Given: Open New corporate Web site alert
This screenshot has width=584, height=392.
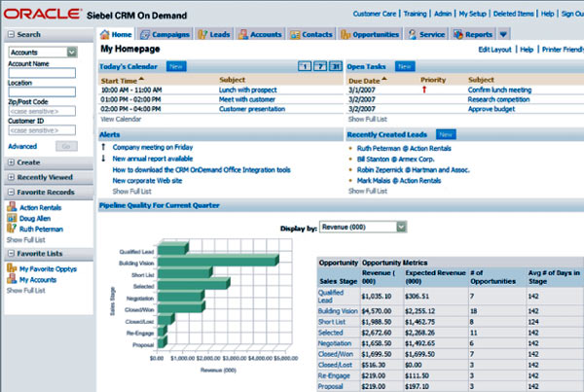Looking at the screenshot, I should pos(147,181).
